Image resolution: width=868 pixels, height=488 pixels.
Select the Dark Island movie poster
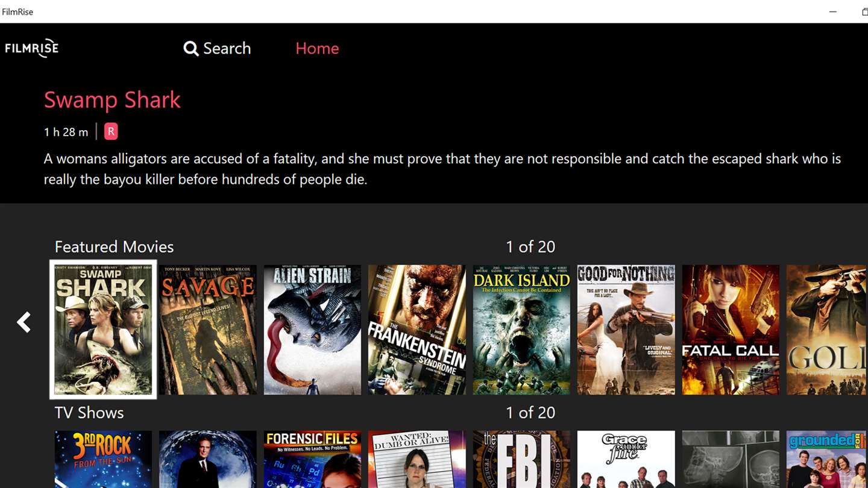tap(521, 330)
